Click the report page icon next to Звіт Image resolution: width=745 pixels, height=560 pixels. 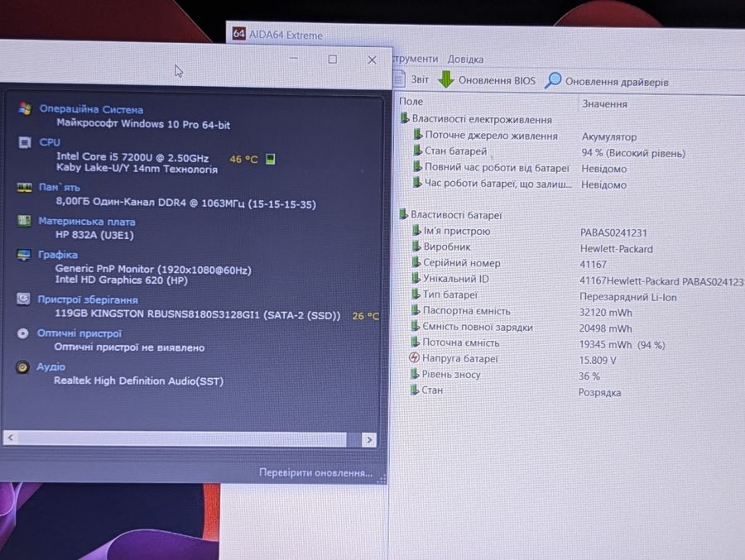tap(400, 79)
